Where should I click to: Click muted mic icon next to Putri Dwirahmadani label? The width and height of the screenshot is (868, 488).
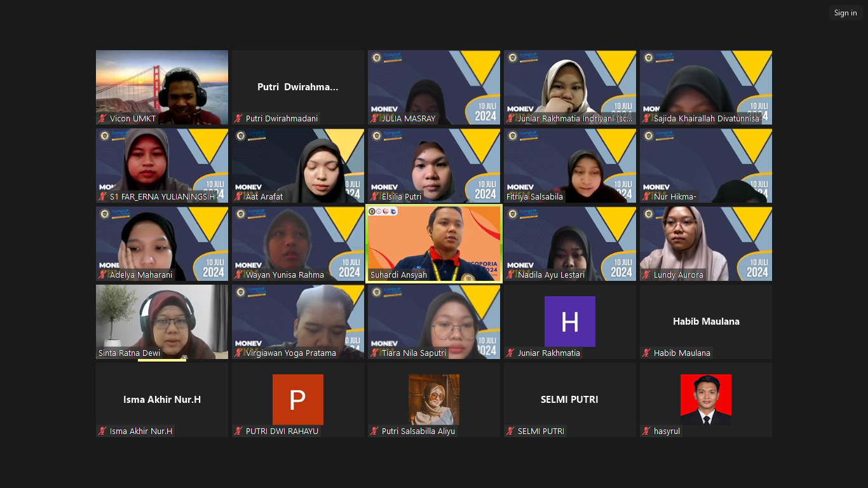coord(238,119)
